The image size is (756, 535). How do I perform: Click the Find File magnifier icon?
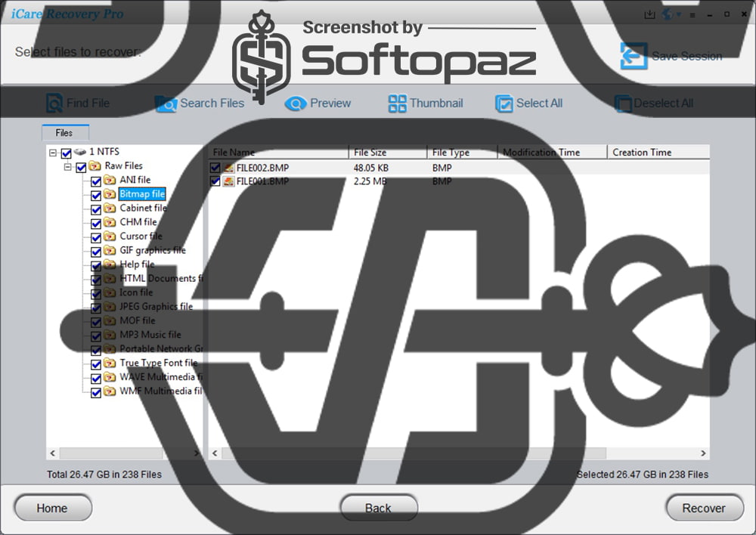(x=54, y=103)
